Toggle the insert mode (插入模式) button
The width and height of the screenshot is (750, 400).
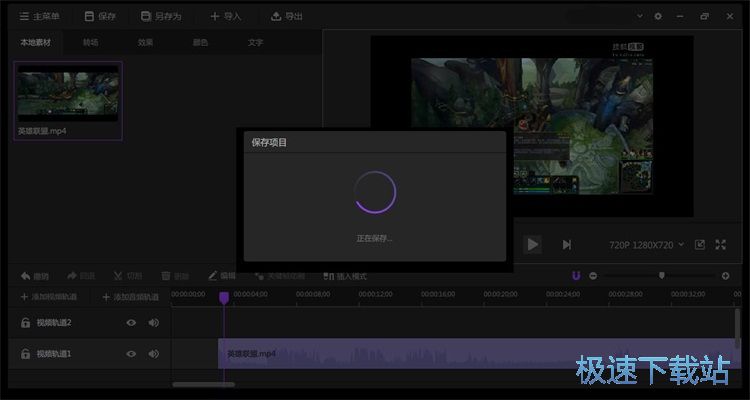[x=345, y=276]
